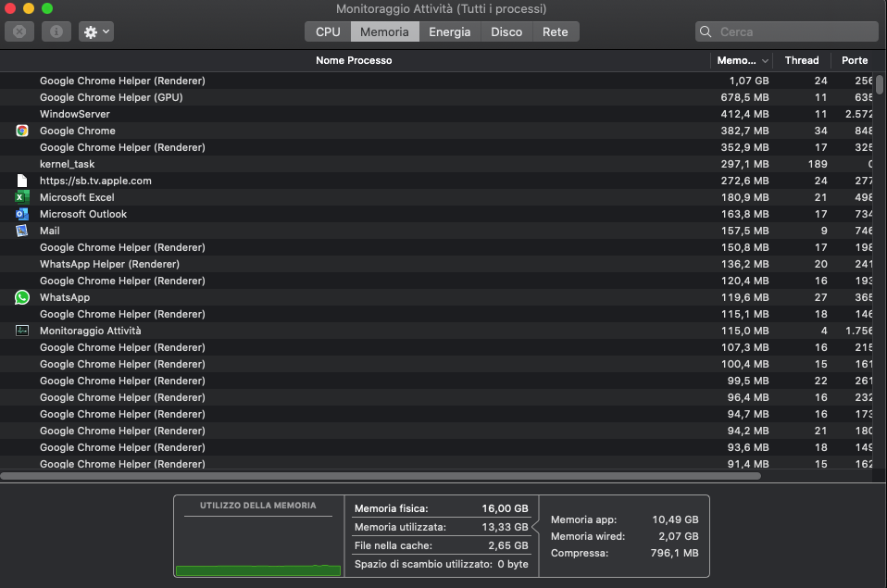Click the Google Chrome app icon

tap(22, 131)
